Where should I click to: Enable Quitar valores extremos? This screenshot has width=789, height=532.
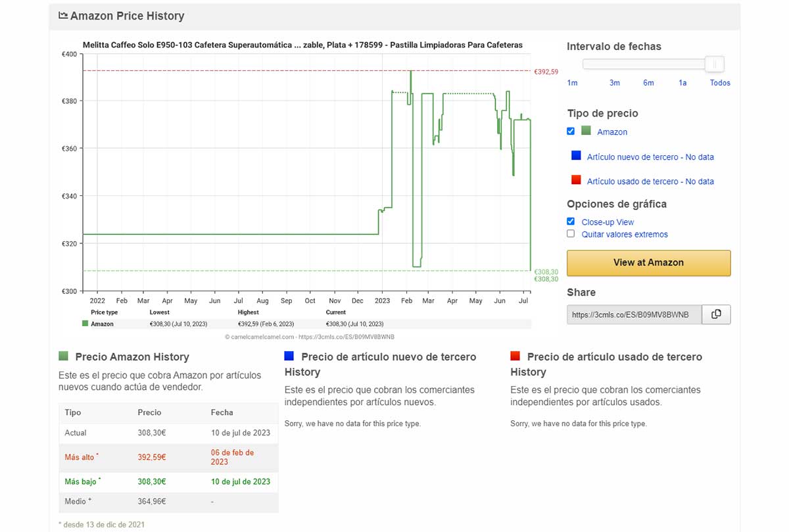(571, 233)
